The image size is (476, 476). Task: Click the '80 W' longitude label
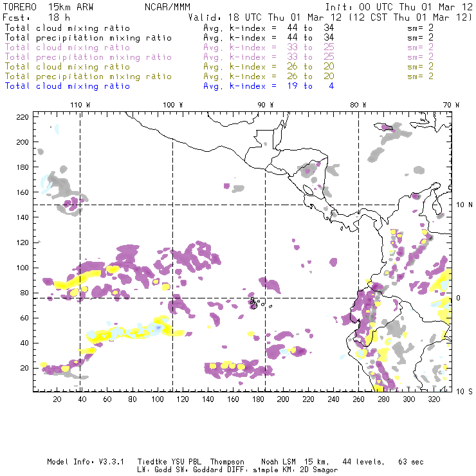(x=358, y=105)
